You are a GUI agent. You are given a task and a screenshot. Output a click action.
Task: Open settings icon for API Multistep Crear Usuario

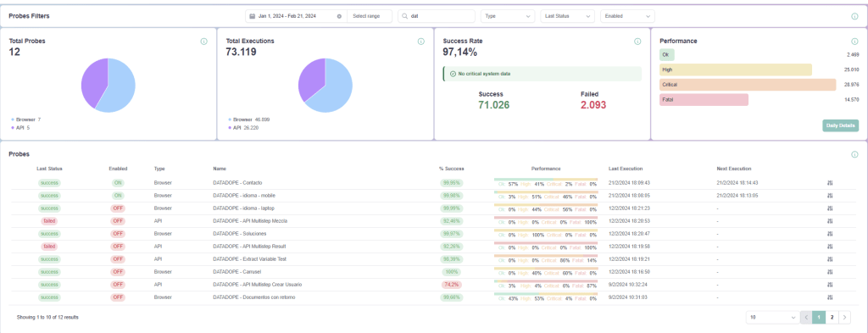[829, 285]
